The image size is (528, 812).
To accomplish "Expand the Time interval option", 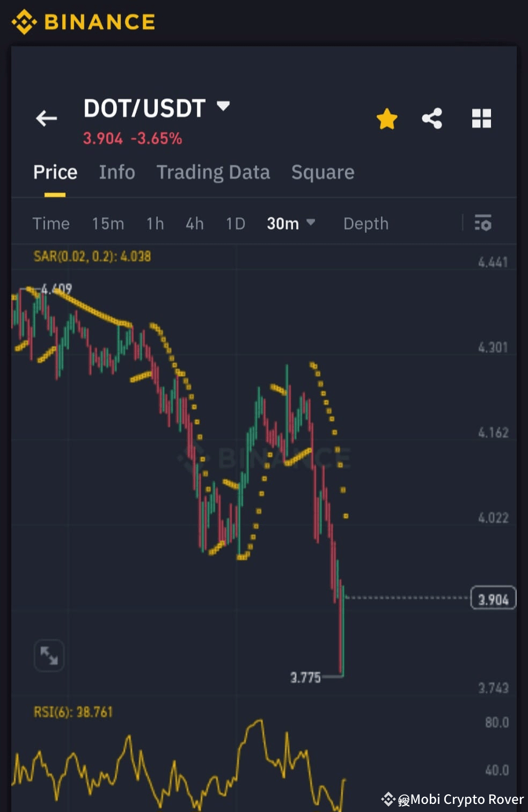I will point(51,223).
